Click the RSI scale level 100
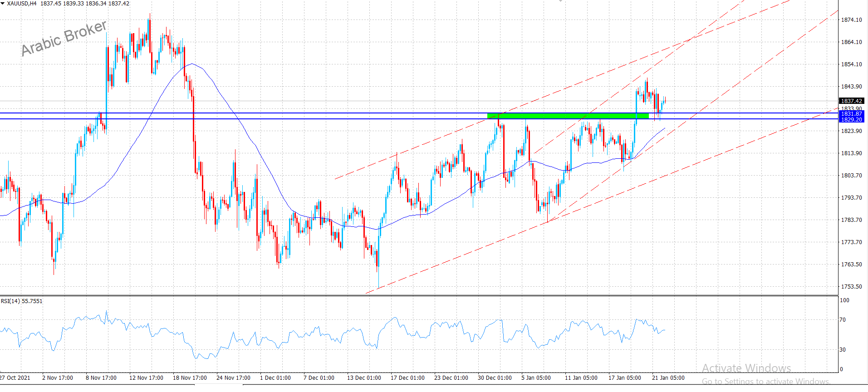The width and height of the screenshot is (868, 392). click(x=844, y=300)
